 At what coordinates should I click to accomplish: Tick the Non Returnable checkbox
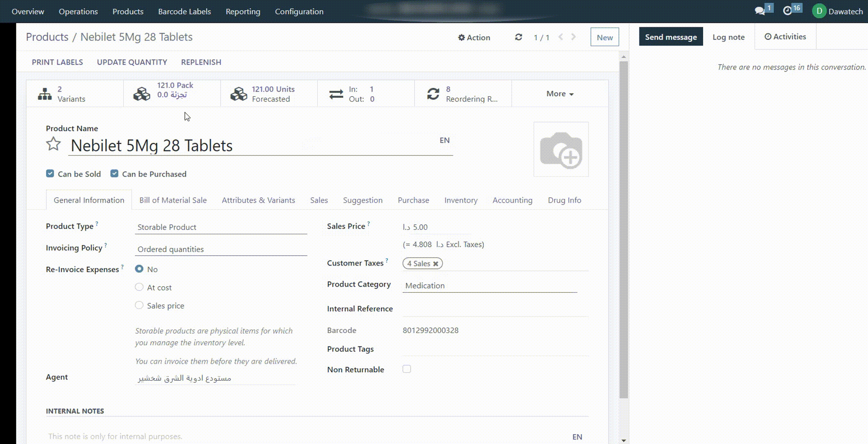click(407, 369)
